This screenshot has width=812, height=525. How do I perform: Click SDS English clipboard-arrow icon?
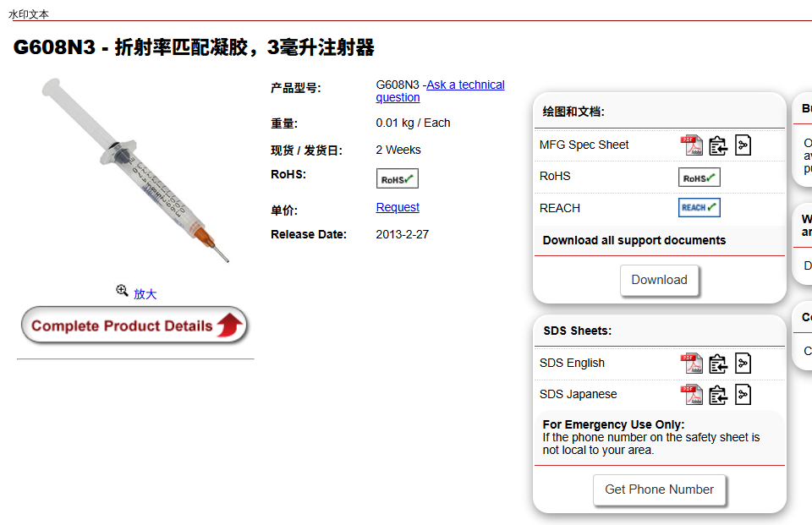click(x=718, y=364)
